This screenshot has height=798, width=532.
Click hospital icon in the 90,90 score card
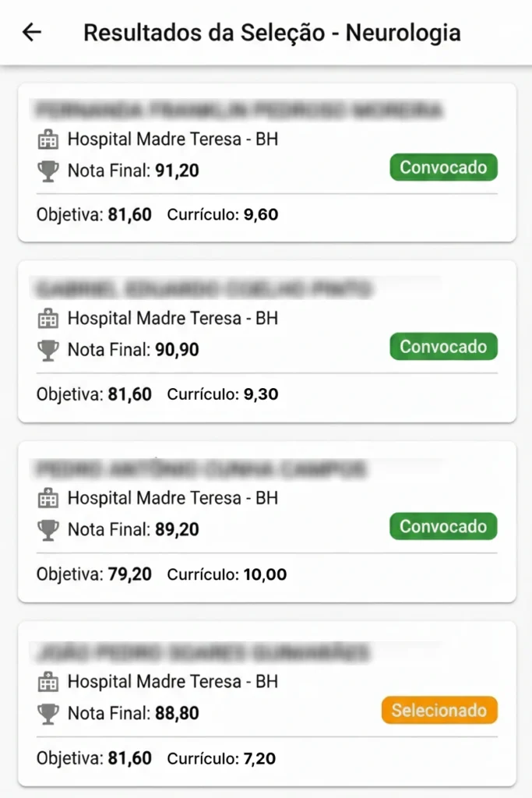point(48,319)
